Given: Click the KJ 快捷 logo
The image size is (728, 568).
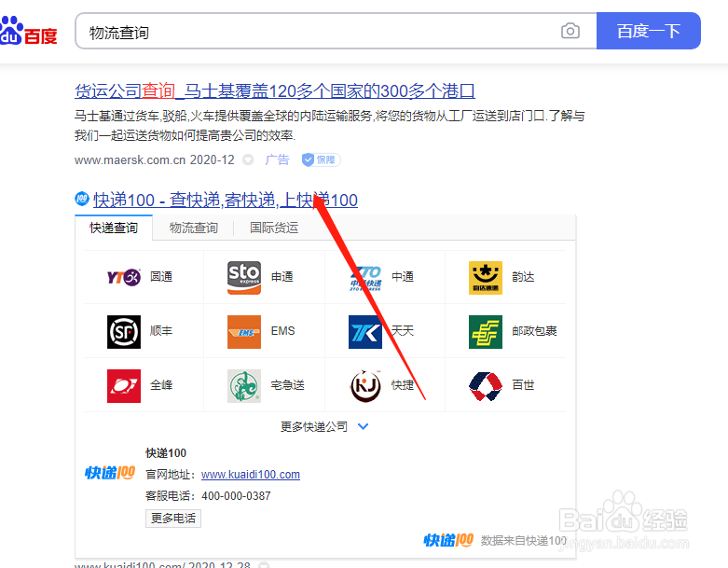Looking at the screenshot, I should coord(365,385).
